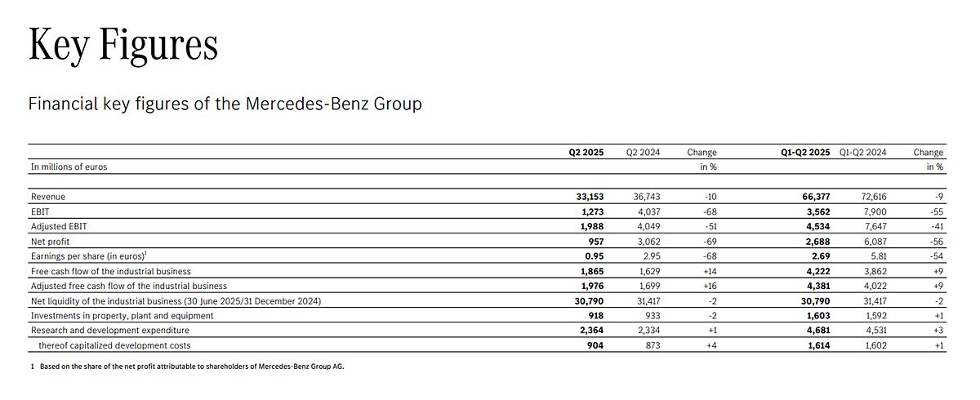Select the Q2 2025 column header
The width and height of the screenshot is (980, 400).
pyautogui.click(x=586, y=153)
